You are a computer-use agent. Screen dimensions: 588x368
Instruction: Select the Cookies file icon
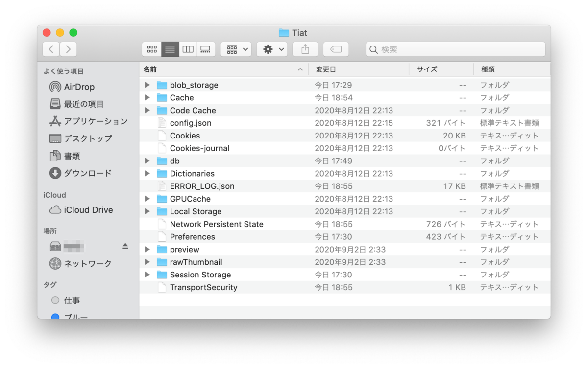tap(162, 136)
